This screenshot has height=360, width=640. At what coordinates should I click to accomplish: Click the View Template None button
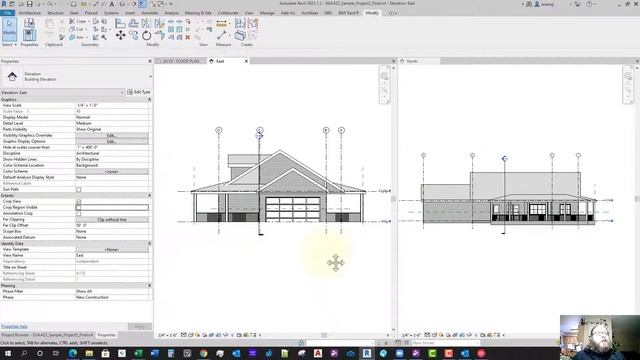[x=112, y=249]
